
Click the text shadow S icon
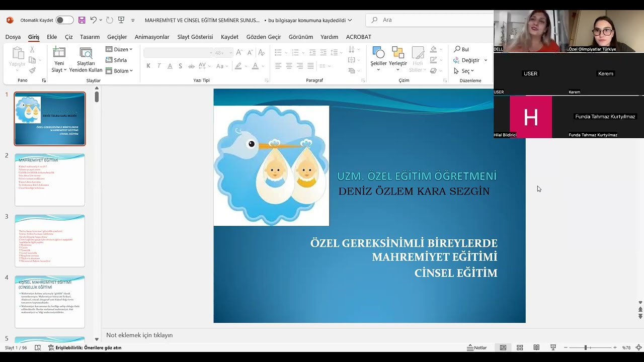[x=181, y=66]
